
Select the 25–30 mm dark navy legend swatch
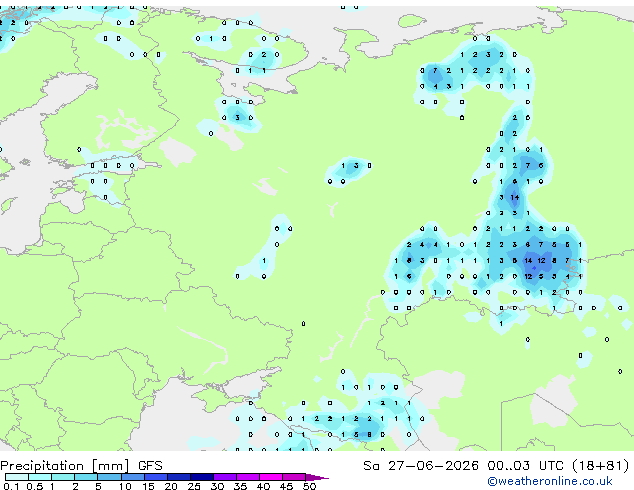tap(202, 477)
